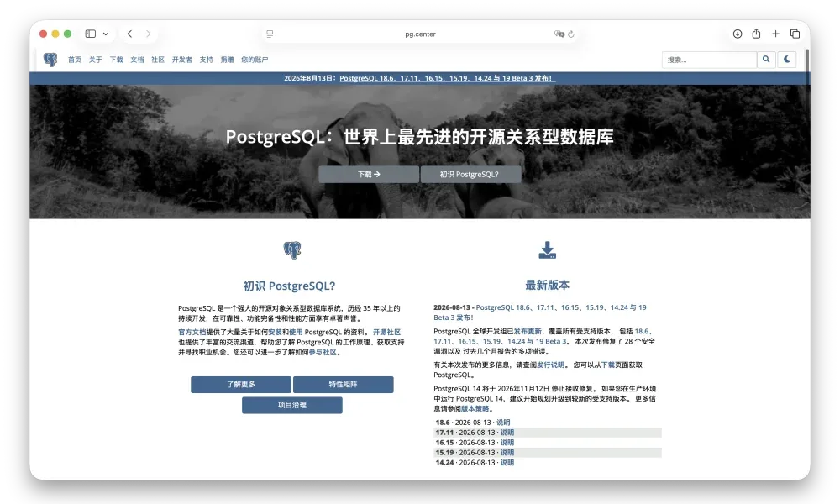Open Safari sidebar panel icon
The width and height of the screenshot is (840, 504).
pyautogui.click(x=91, y=34)
